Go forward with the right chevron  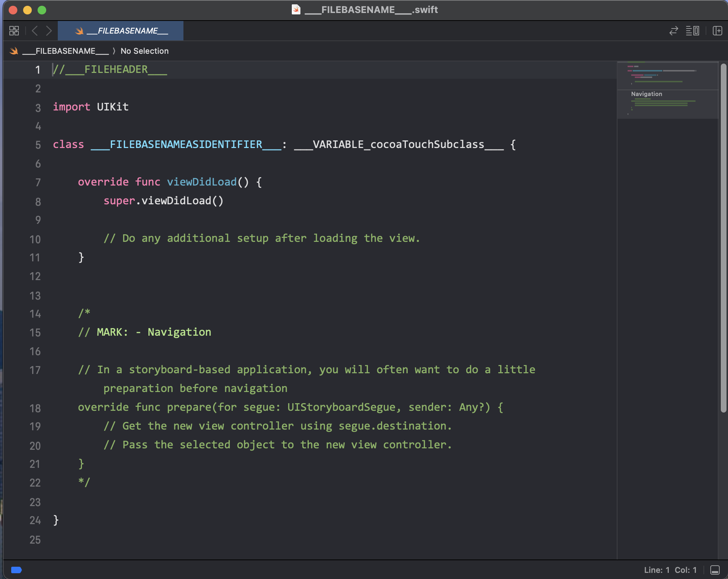[49, 31]
